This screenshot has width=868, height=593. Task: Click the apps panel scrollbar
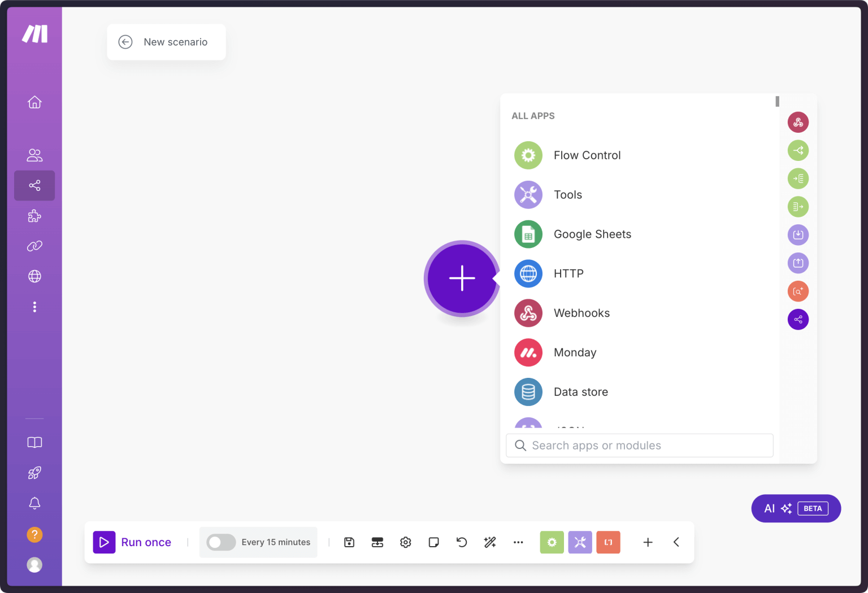click(x=777, y=102)
